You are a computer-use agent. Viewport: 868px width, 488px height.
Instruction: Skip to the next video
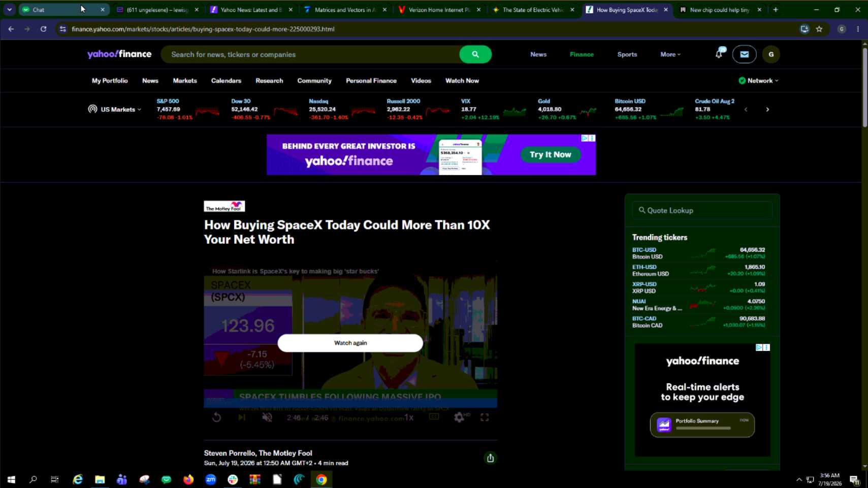(242, 417)
